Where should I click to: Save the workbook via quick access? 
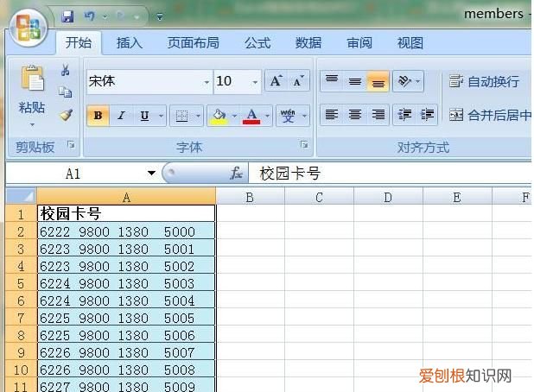click(x=67, y=16)
